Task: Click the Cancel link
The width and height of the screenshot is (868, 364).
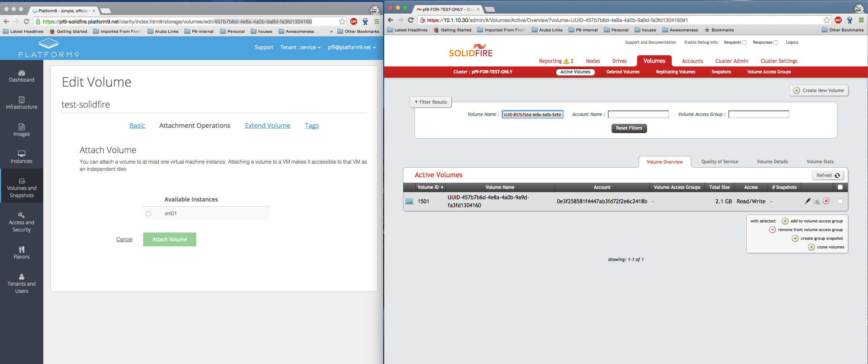Action: (x=124, y=239)
